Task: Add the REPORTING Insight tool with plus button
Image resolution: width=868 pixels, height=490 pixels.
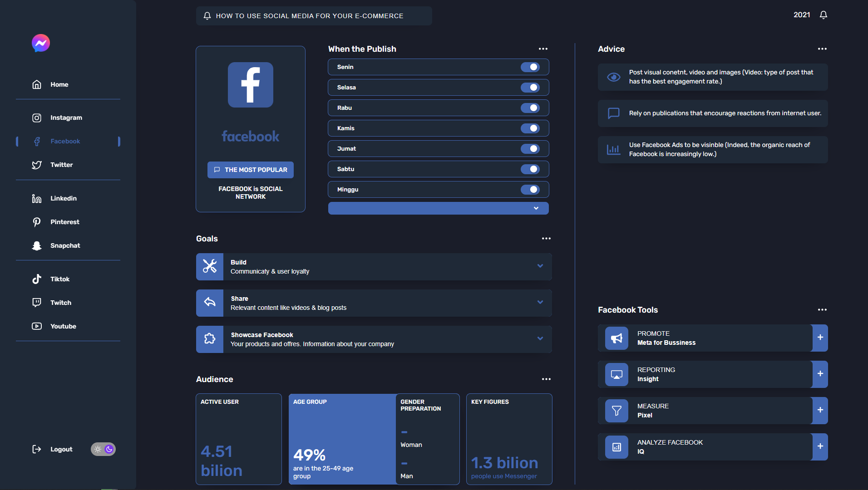Action: (x=820, y=374)
